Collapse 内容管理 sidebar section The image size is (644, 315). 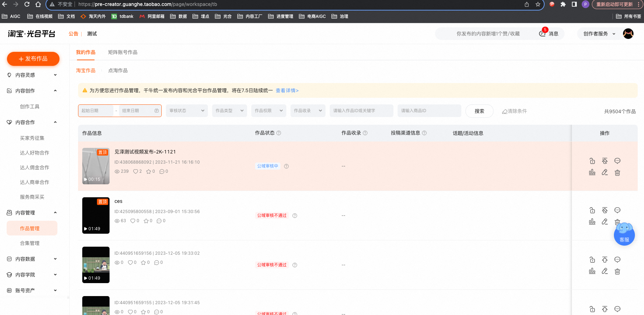coord(32,213)
